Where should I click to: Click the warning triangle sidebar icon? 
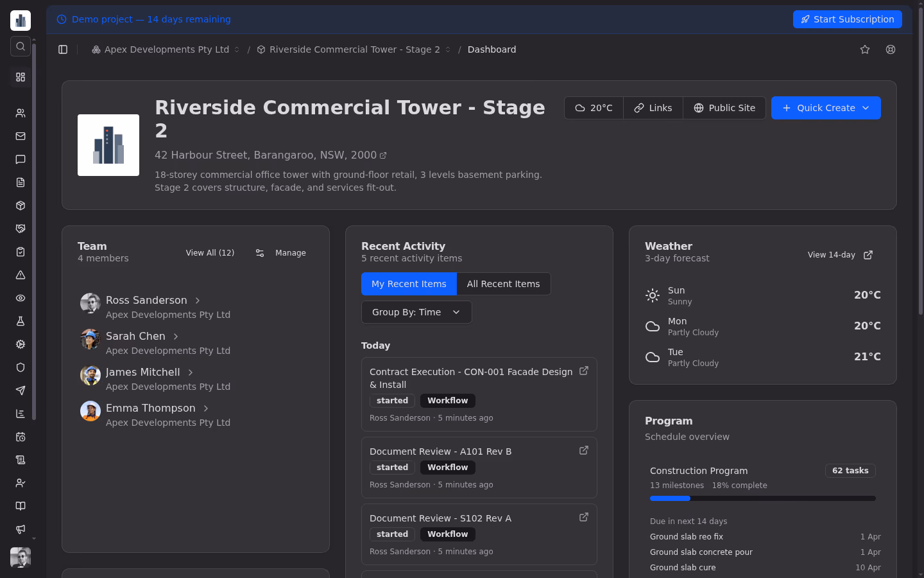pos(21,275)
